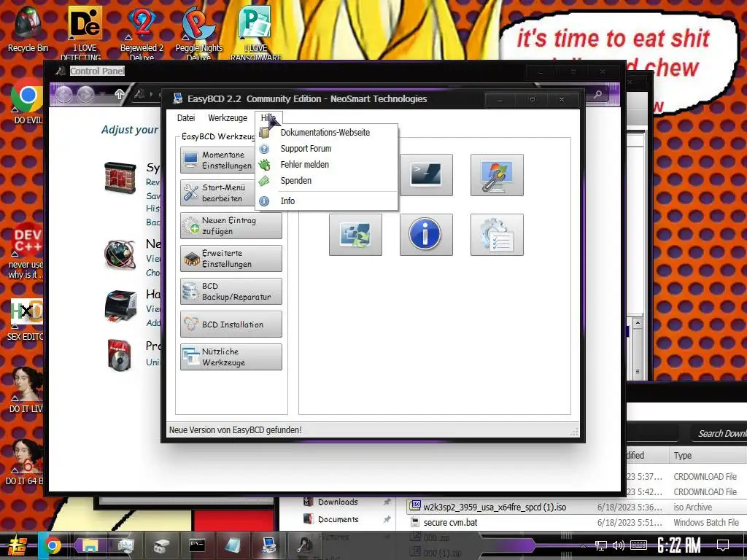
Task: Open Nützliche Werkzeuge in EasyBCD
Action: [231, 357]
